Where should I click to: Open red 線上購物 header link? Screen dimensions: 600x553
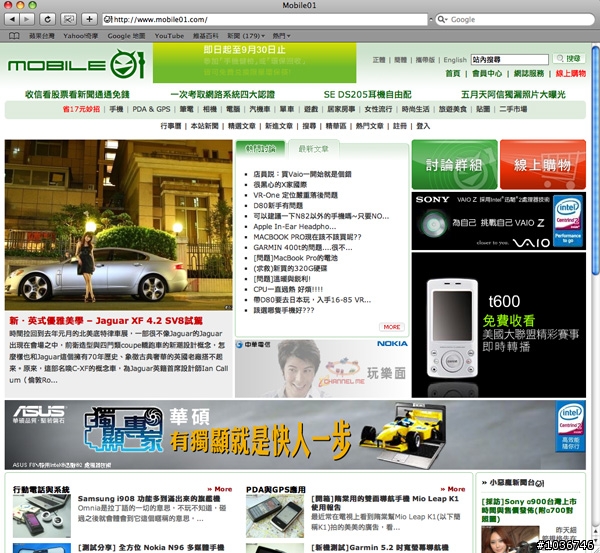tap(571, 73)
